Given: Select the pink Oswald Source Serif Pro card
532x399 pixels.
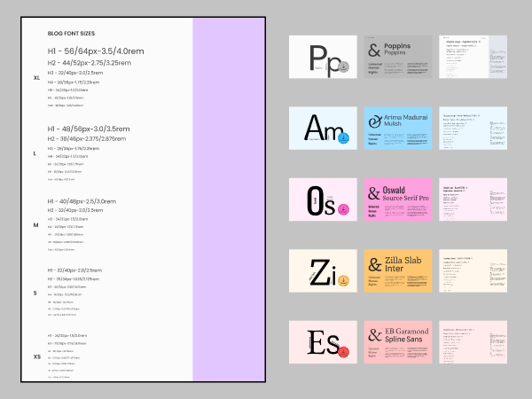Looking at the screenshot, I should pos(398,199).
